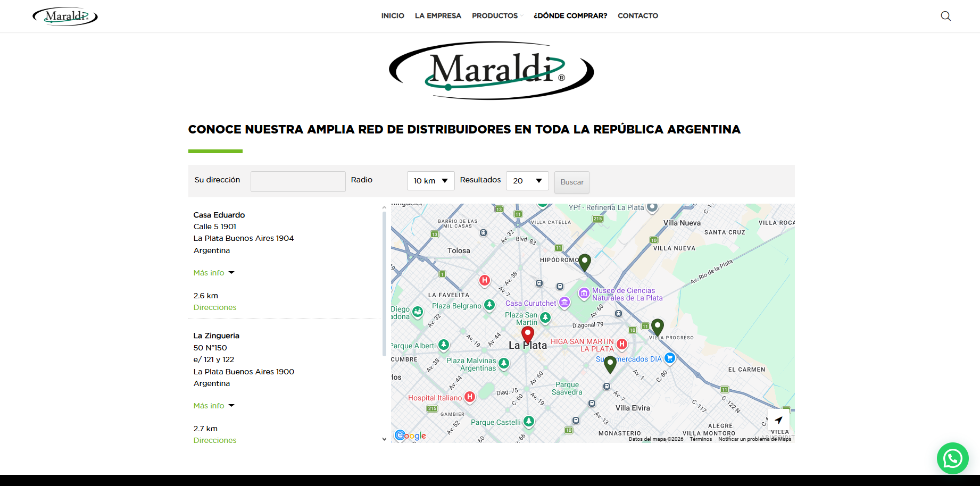This screenshot has width=980, height=486.
Task: Click the Parque Saavedra map label
Action: (x=567, y=388)
